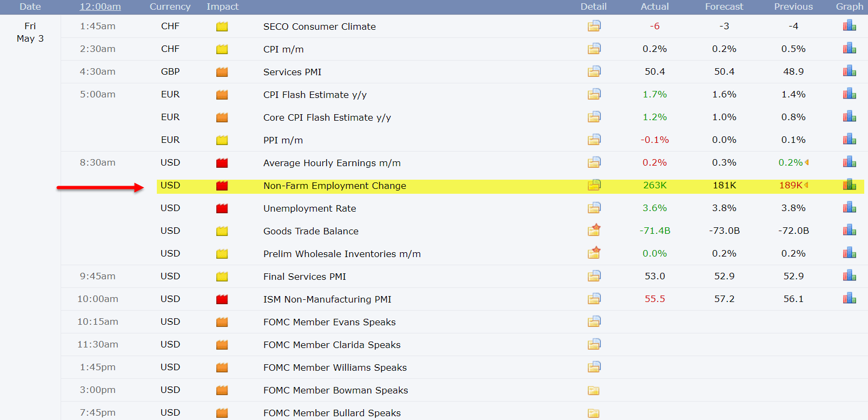Select the ISM Non-Manufacturing PMI event name

[327, 299]
